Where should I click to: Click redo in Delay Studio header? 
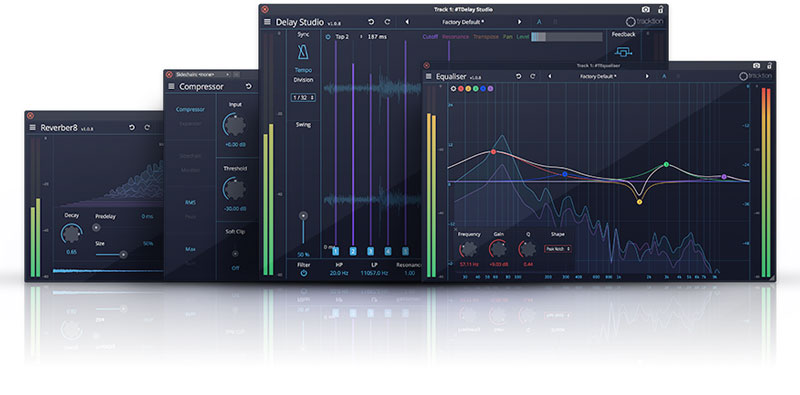(387, 22)
